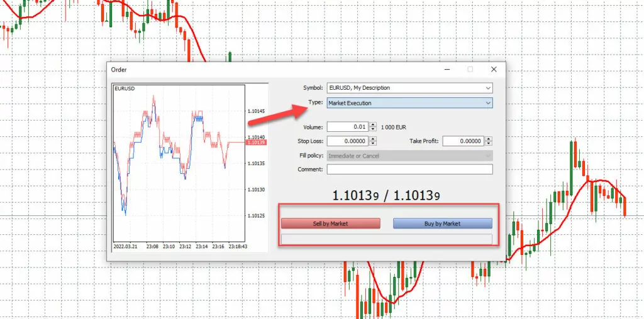Raise Stop Loss using the up arrow

pos(373,139)
